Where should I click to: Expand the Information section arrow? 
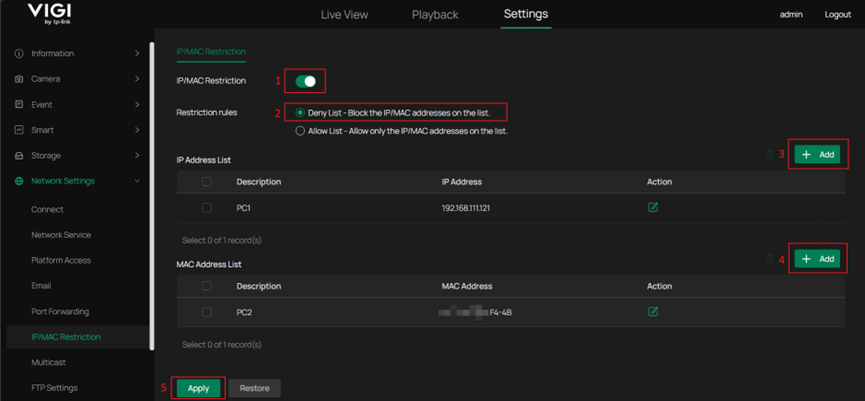click(x=137, y=54)
